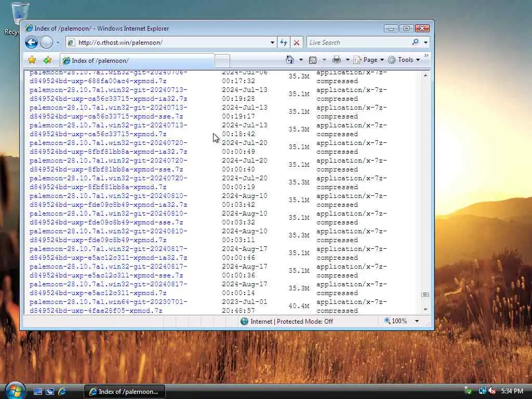Click the vertical scrollbar thumb
532x399 pixels.
tap(425, 295)
